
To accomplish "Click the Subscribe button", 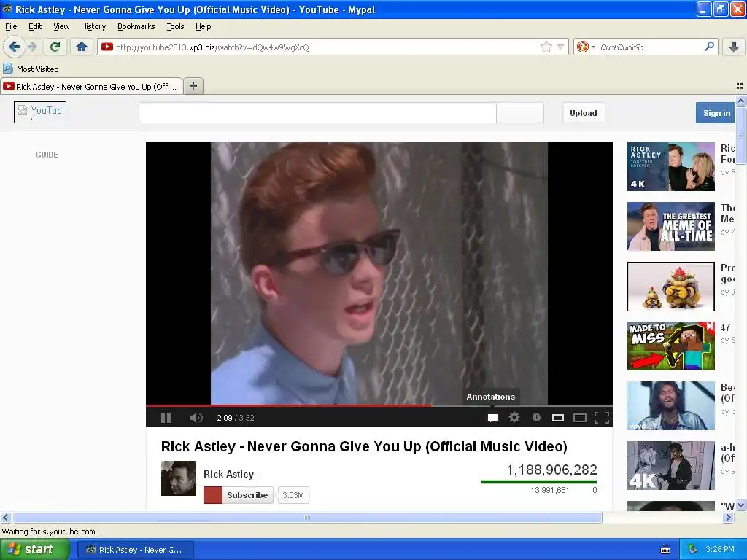I will (x=239, y=495).
